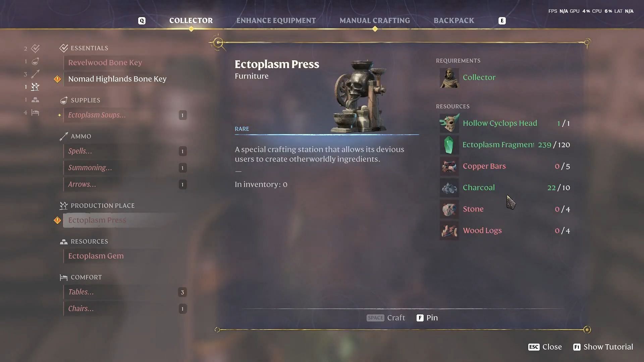Click the Charcoal resource icon
Screen dimensions: 644x362
[448, 187]
